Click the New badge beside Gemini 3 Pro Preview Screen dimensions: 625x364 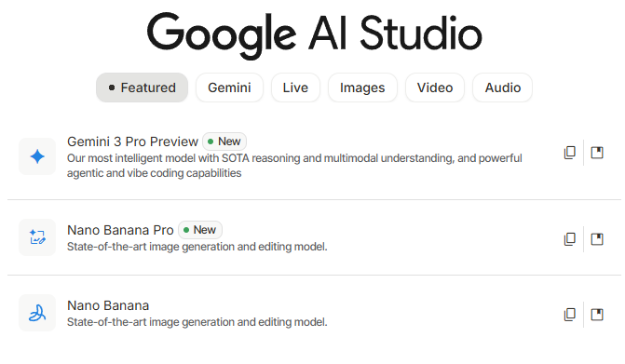(224, 142)
